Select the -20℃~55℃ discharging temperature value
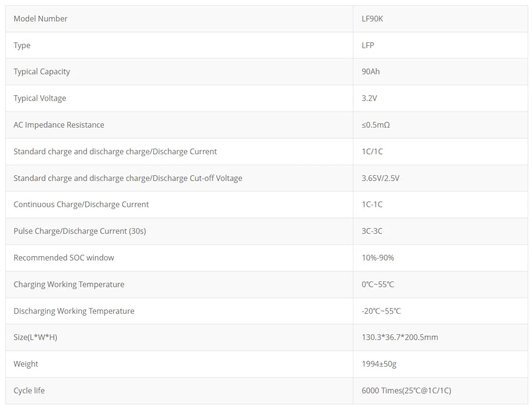532x410 pixels. (381, 311)
